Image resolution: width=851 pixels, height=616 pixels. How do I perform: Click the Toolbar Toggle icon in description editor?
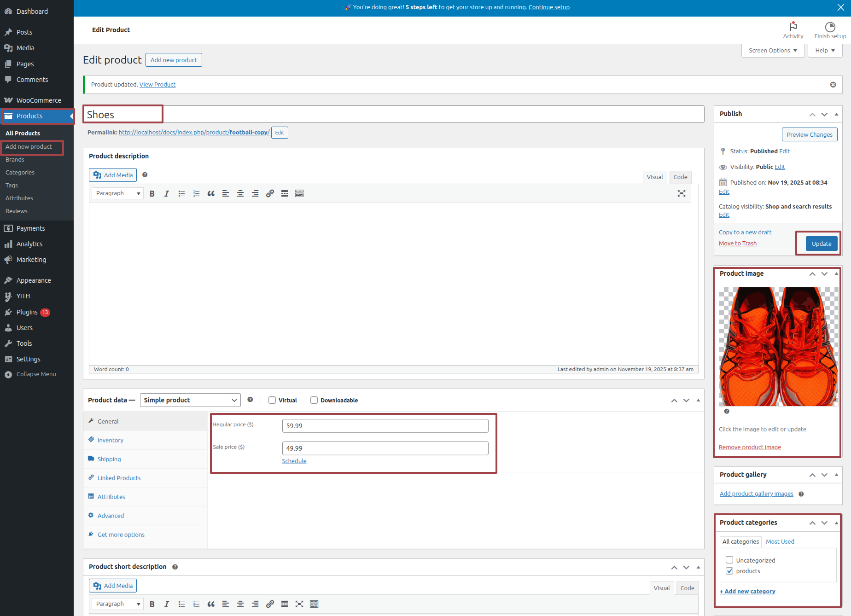coord(299,194)
